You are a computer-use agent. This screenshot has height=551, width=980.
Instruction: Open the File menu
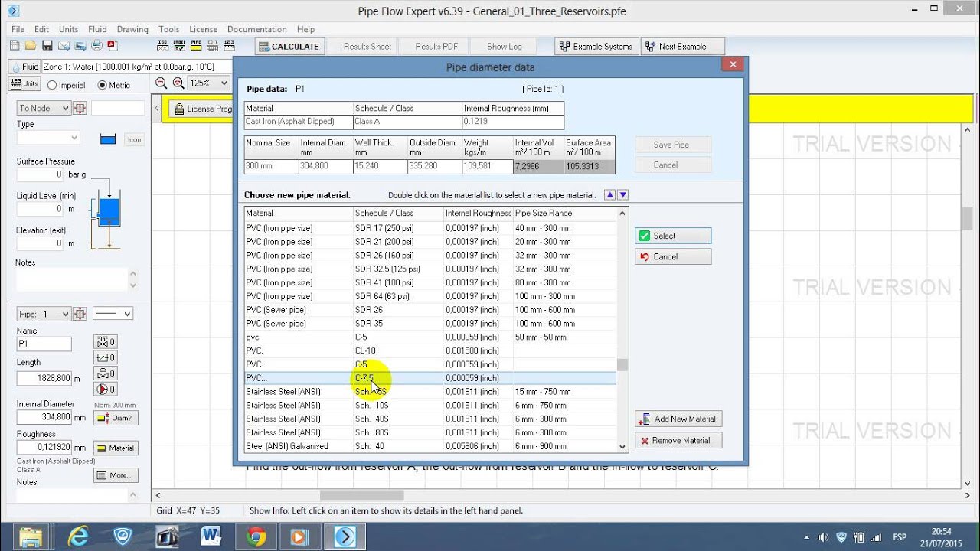click(18, 29)
